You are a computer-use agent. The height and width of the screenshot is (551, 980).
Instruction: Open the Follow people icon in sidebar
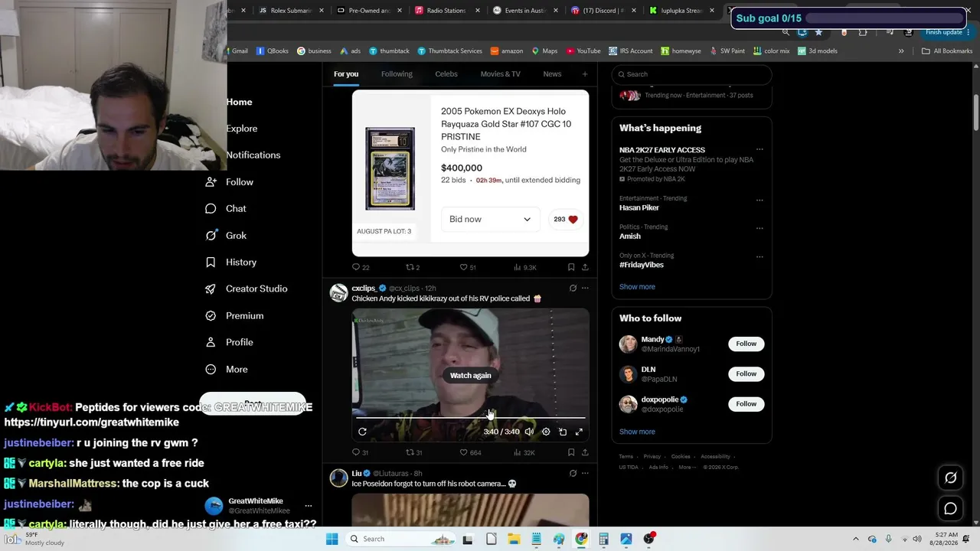coord(211,182)
